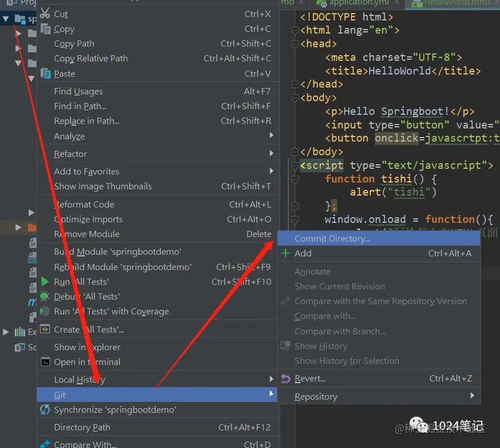Open the Local History submenu arrow

pos(271,379)
